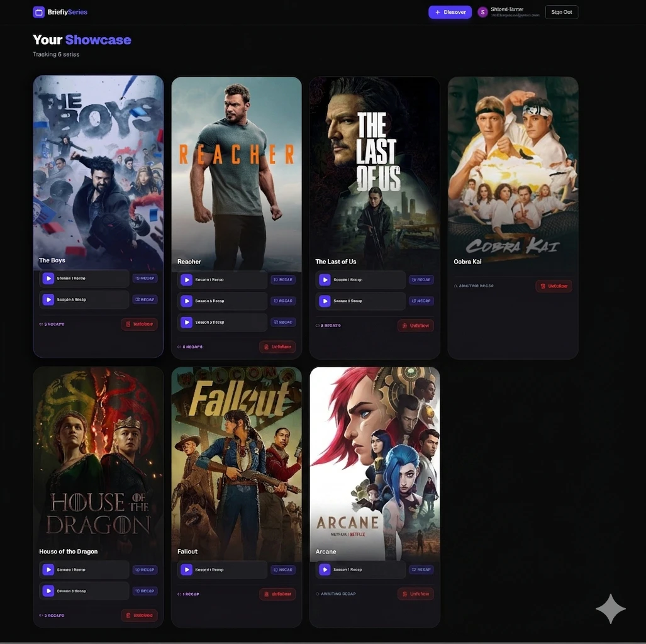
Task: Play first season recap in The Last of Us
Action: 325,280
